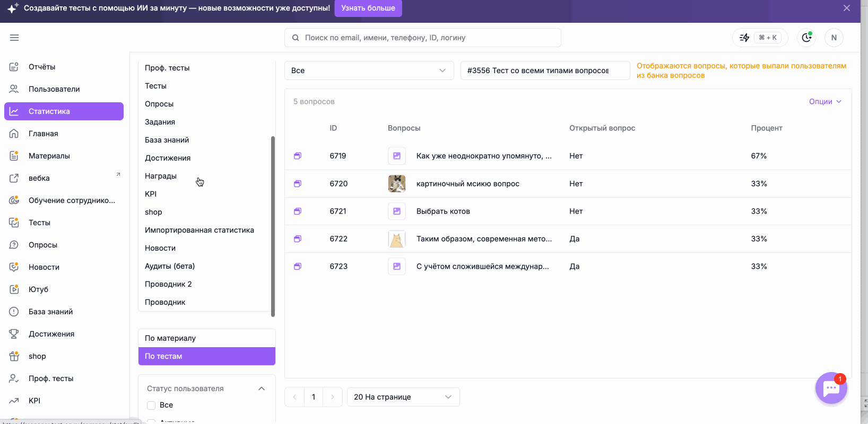The image size is (868, 424).
Task: Dismiss the AI tests promo banner
Action: pos(847,8)
